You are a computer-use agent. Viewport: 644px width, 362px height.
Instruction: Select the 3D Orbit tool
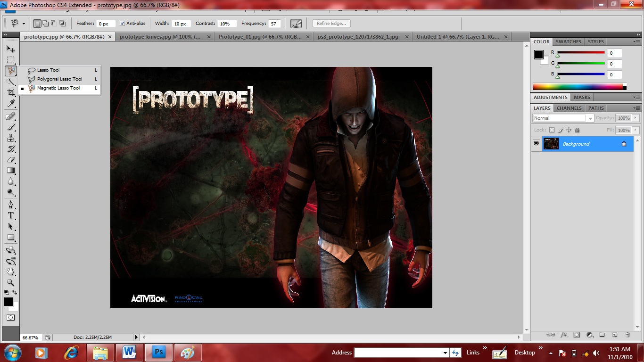point(10,261)
